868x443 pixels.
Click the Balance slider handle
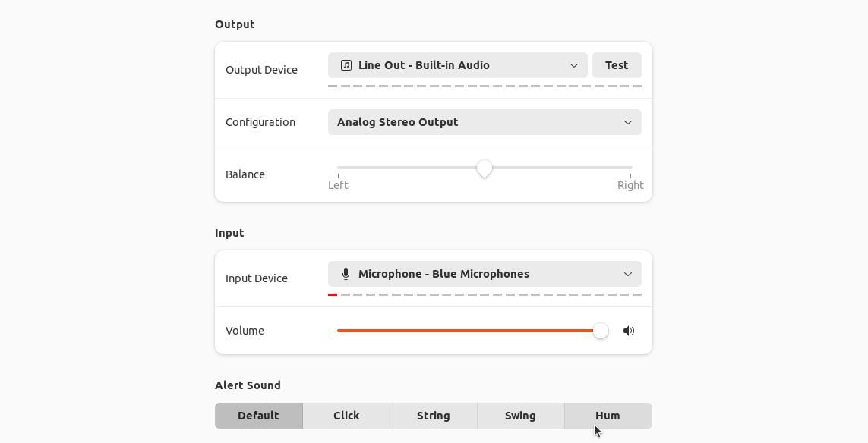click(485, 168)
